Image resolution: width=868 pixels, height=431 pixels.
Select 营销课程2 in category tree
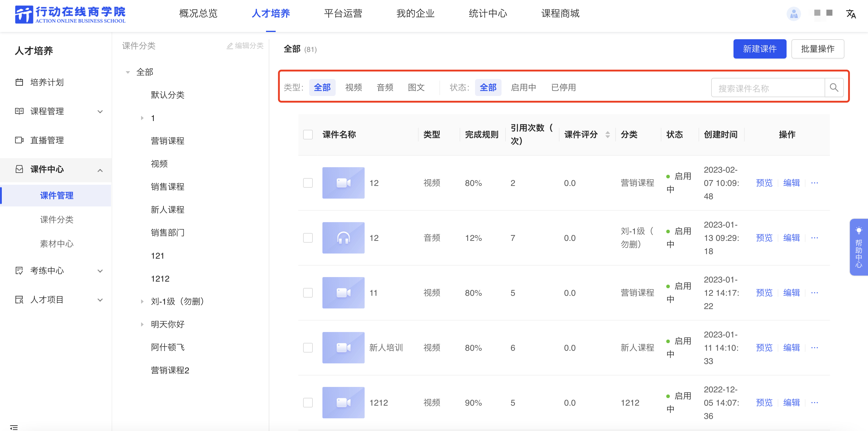(x=170, y=370)
